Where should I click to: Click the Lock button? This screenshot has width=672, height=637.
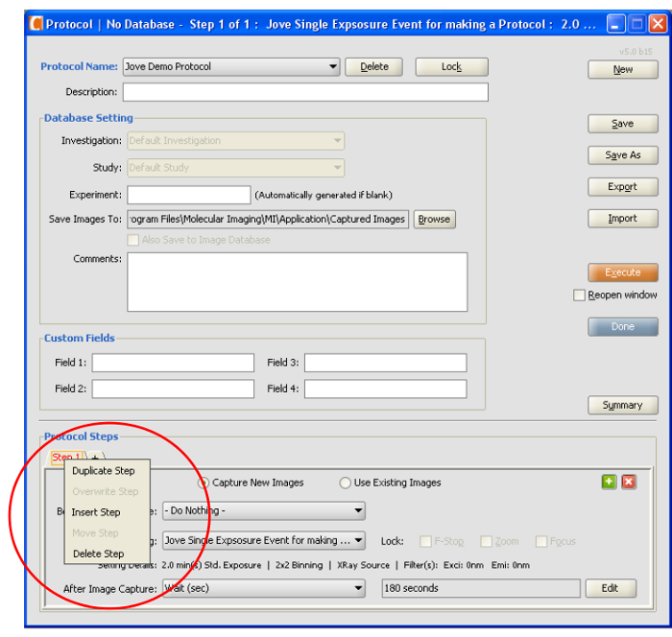click(x=452, y=67)
